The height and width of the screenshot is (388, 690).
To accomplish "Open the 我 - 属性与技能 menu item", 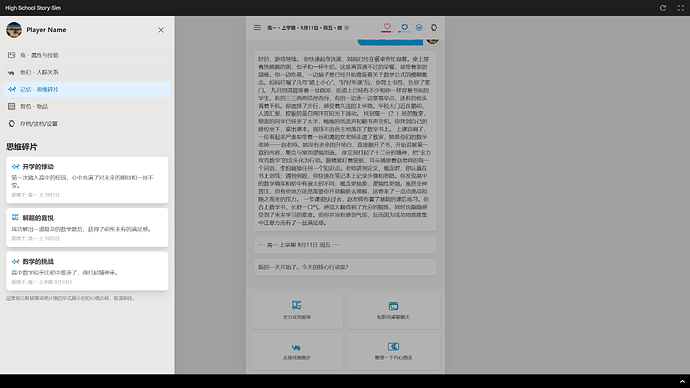I will pyautogui.click(x=87, y=55).
